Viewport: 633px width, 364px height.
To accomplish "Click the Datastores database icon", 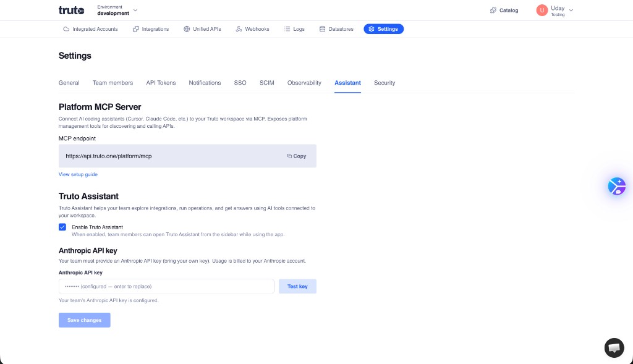I will click(x=322, y=29).
